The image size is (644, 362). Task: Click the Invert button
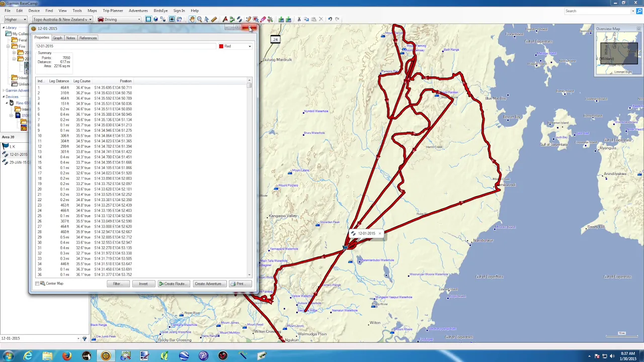143,284
